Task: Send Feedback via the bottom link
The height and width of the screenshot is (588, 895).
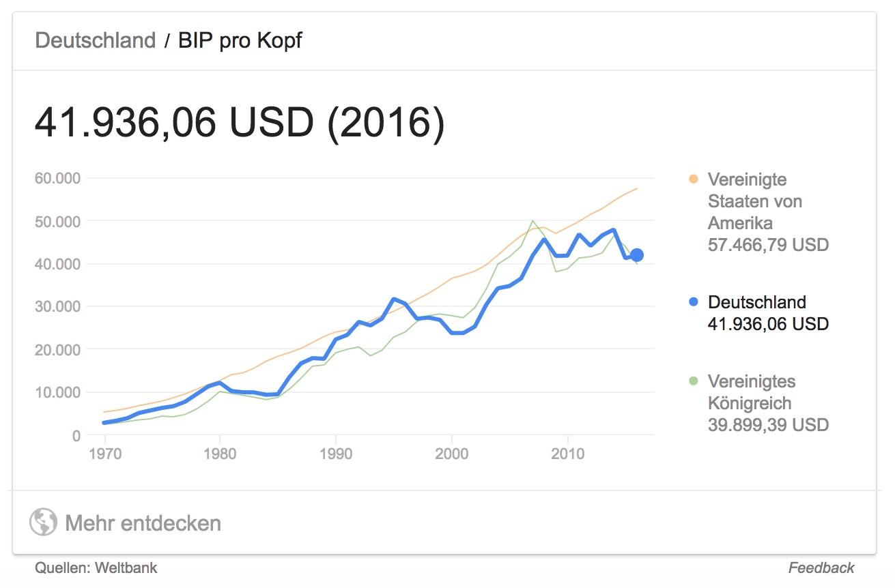Action: (821, 568)
